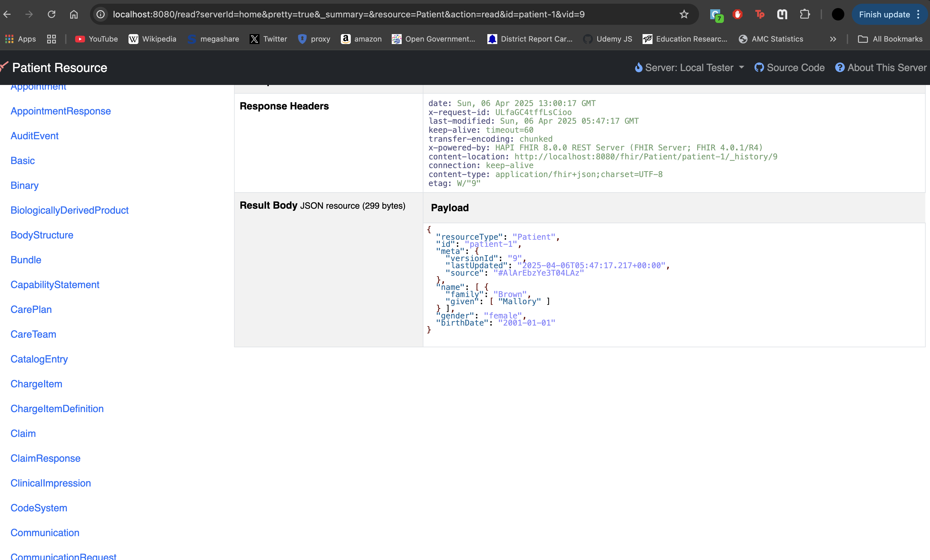
Task: Expand Server: Local Tester dropdown
Action: [x=689, y=68]
